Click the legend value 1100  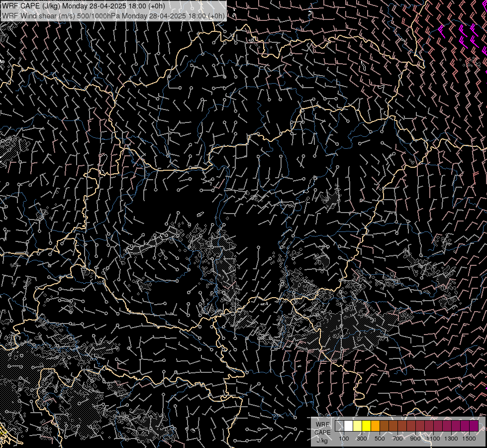click(x=433, y=439)
